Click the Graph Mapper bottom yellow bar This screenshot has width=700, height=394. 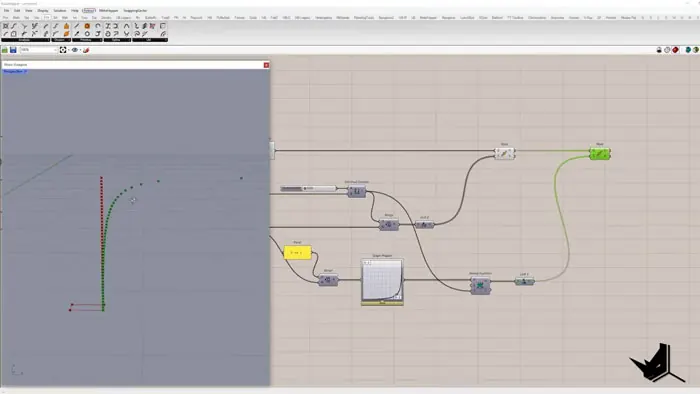point(382,303)
